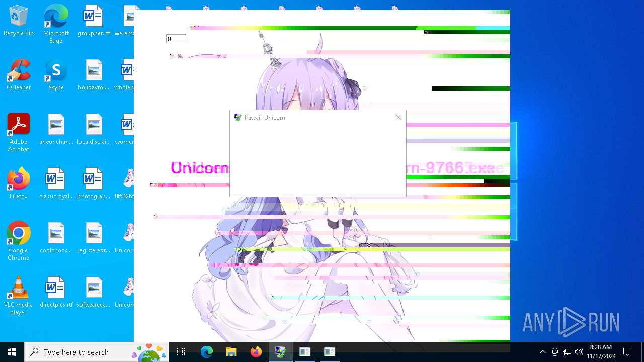Open groupher.rtf document on desktop

(94, 21)
